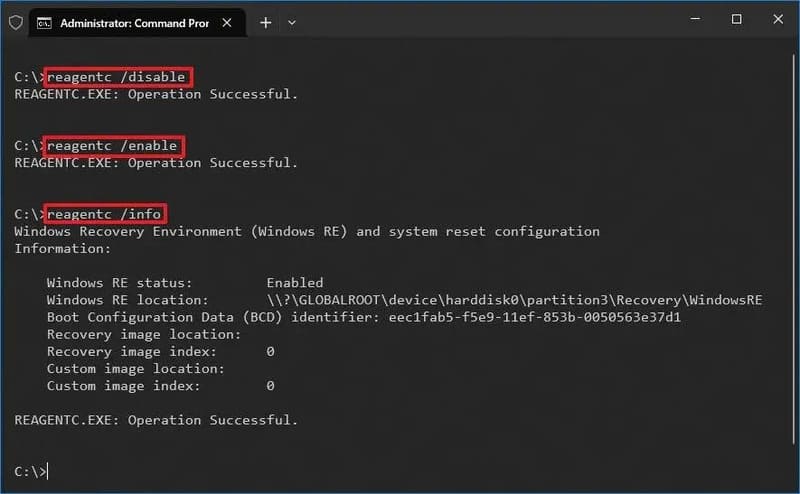
Task: Click the Recovery image index line
Action: point(160,351)
